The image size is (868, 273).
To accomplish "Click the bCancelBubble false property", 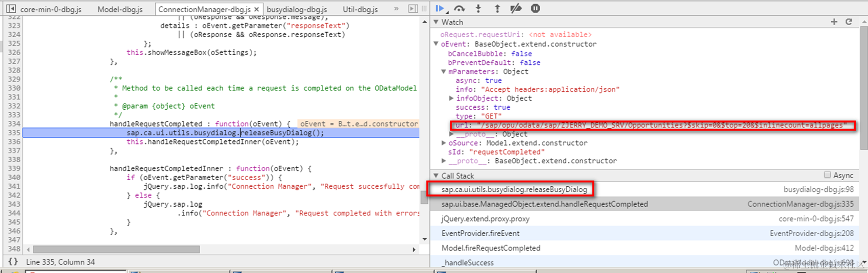I will tap(490, 54).
